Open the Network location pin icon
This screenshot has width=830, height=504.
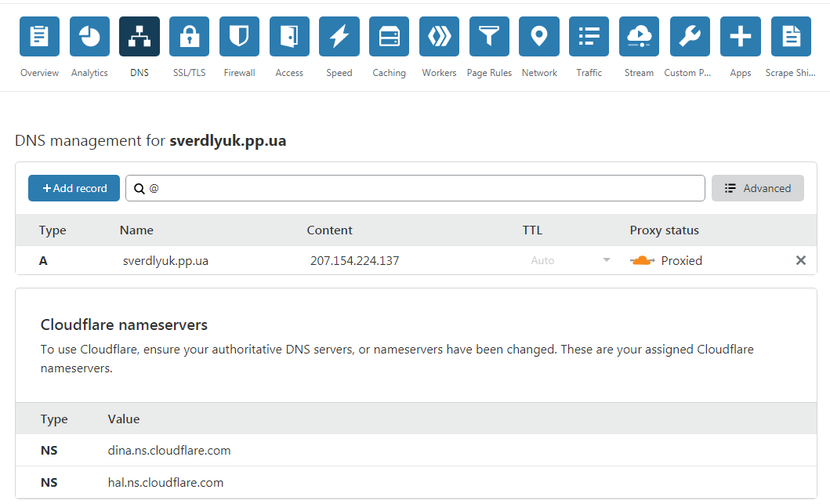pos(539,37)
